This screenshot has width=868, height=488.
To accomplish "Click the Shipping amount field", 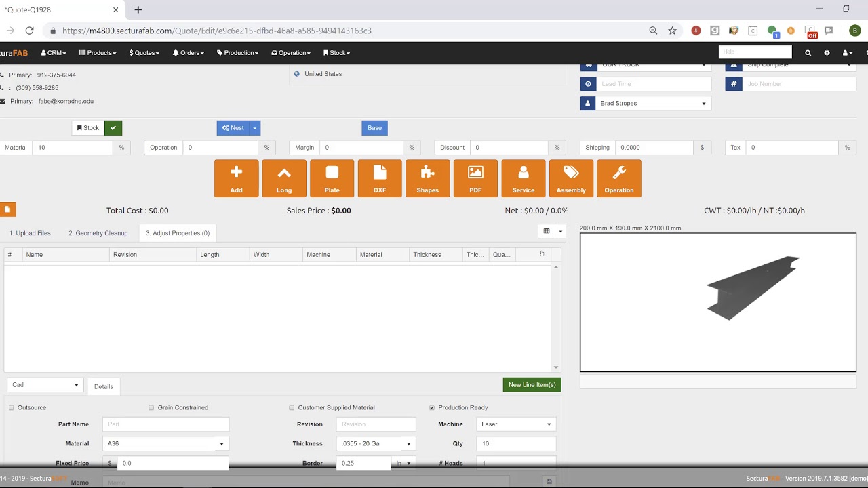I will (x=654, y=148).
